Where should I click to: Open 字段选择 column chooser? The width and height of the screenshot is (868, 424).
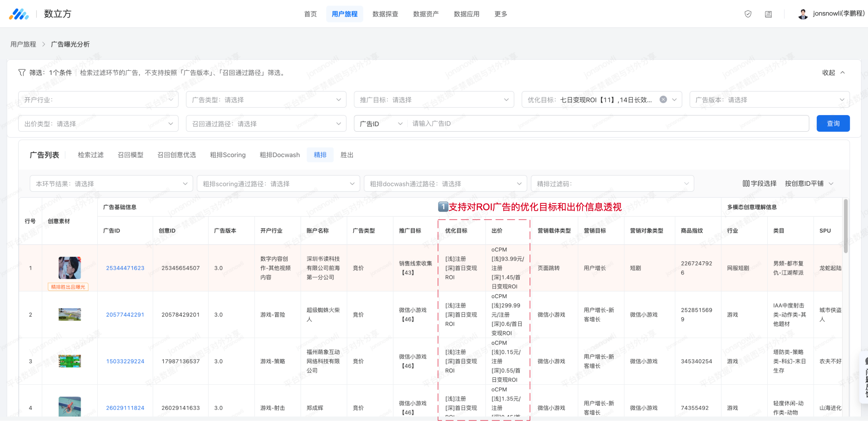[x=759, y=184]
